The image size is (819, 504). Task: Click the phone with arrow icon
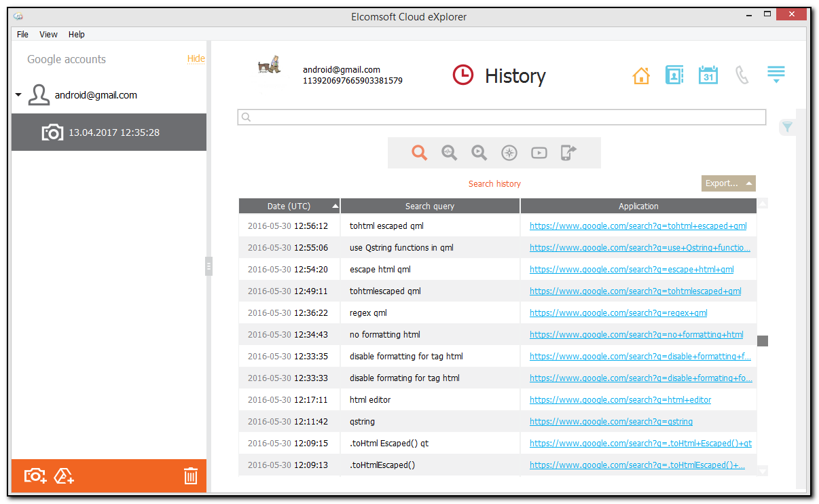(x=568, y=153)
